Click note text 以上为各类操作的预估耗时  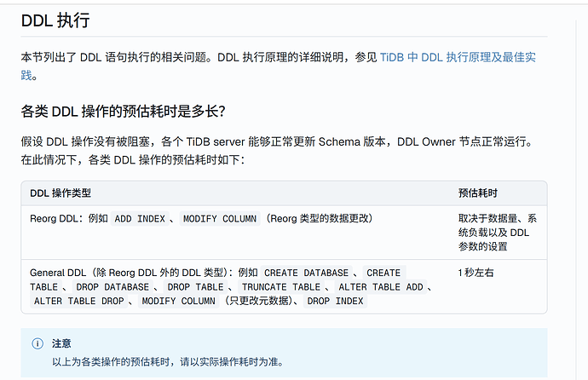111,362
